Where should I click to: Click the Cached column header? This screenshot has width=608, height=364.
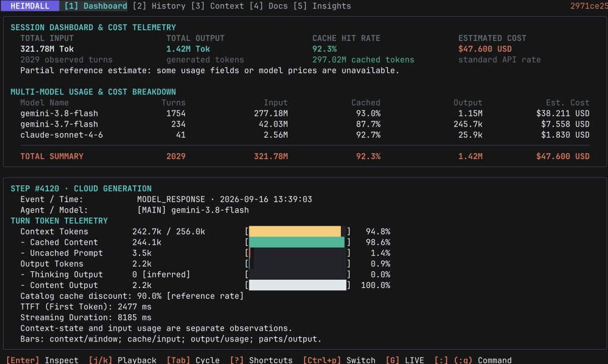pyautogui.click(x=366, y=103)
